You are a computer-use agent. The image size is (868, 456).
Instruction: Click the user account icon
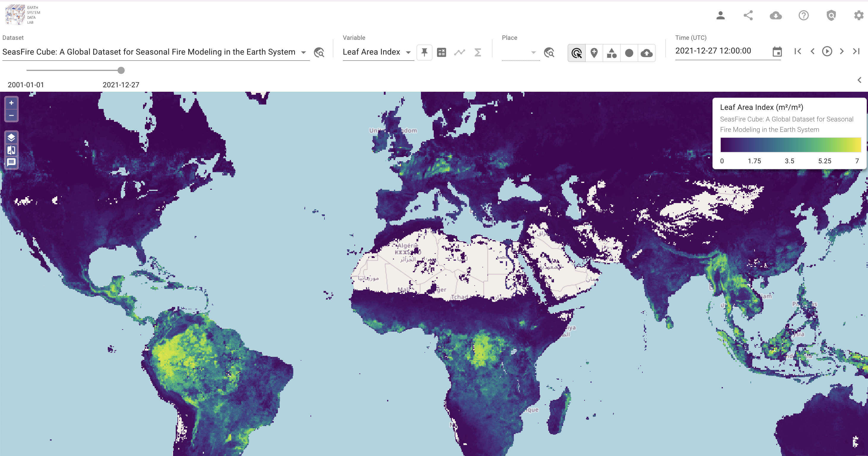click(x=720, y=15)
